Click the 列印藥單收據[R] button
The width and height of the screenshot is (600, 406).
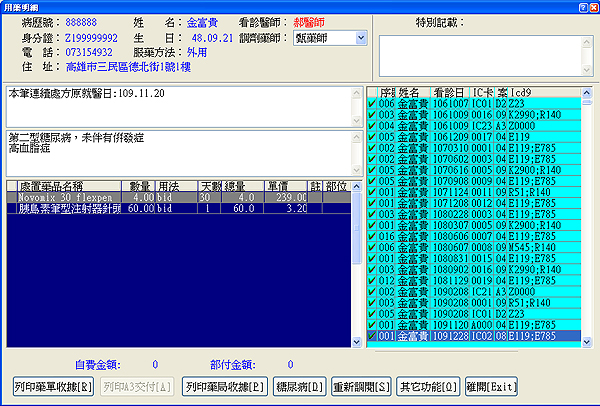pyautogui.click(x=55, y=386)
